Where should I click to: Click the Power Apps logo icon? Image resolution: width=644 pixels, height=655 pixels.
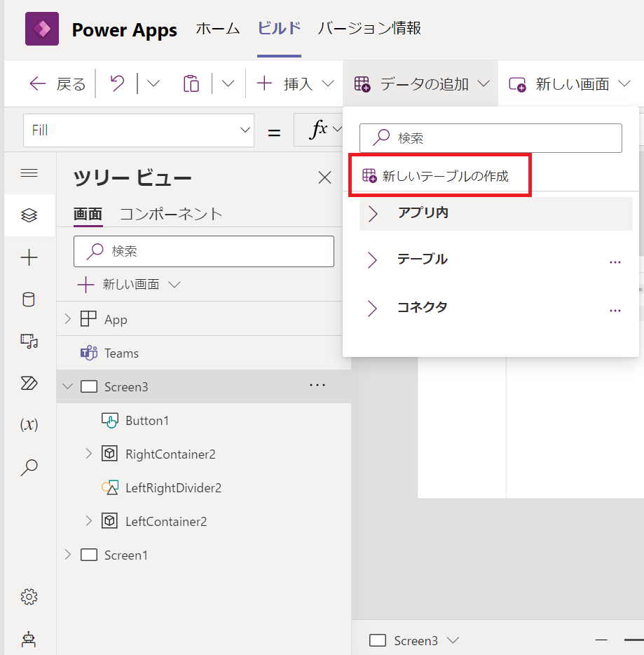coord(42,29)
